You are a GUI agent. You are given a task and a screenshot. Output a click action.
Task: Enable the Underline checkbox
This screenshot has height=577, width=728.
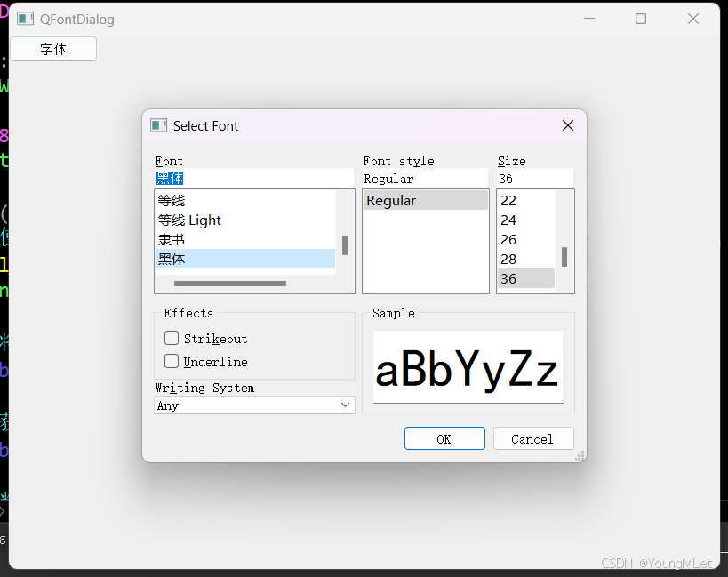click(172, 361)
